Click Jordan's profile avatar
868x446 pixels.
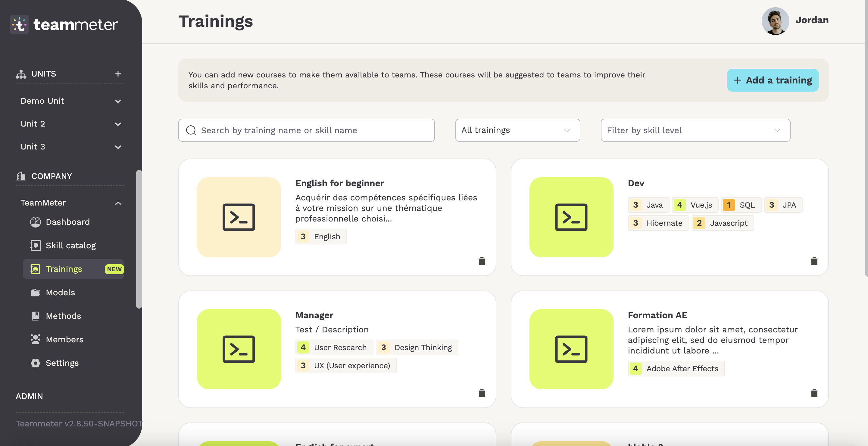click(x=775, y=21)
